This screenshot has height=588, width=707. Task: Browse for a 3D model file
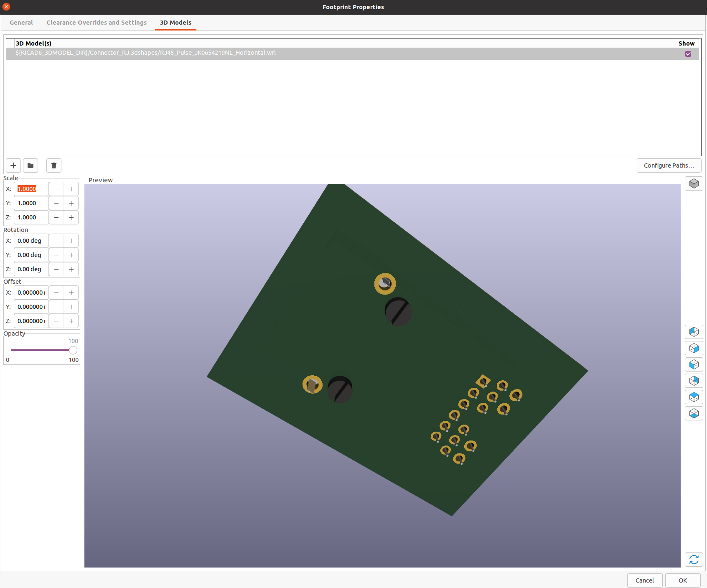[31, 165]
